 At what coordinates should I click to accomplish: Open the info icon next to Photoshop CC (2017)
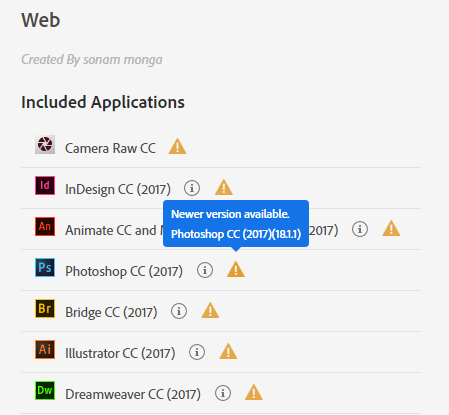click(x=205, y=270)
